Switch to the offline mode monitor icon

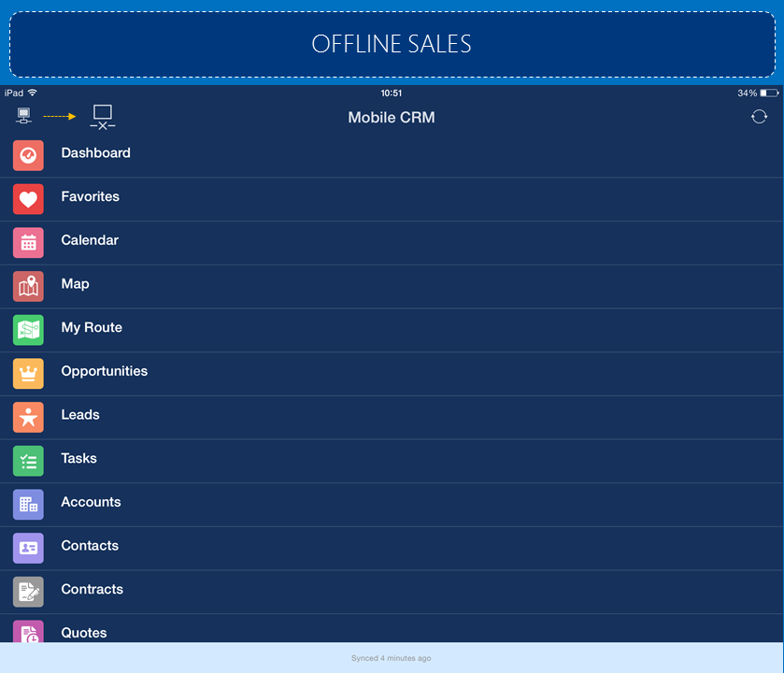102,117
